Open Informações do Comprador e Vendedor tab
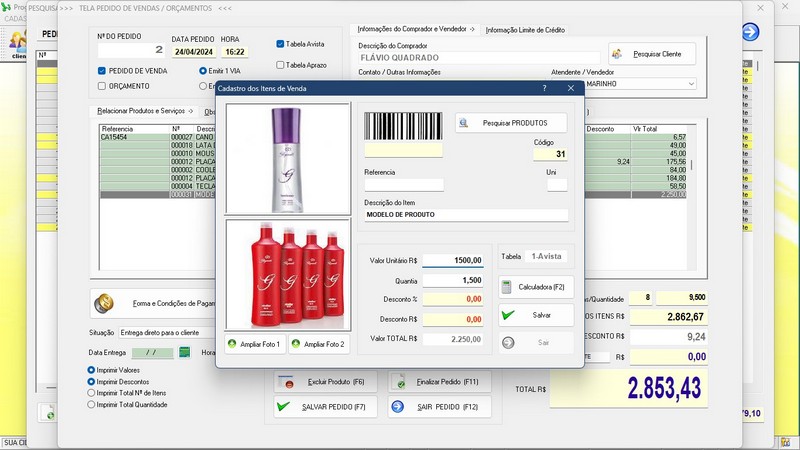The height and width of the screenshot is (450, 800). 415,30
